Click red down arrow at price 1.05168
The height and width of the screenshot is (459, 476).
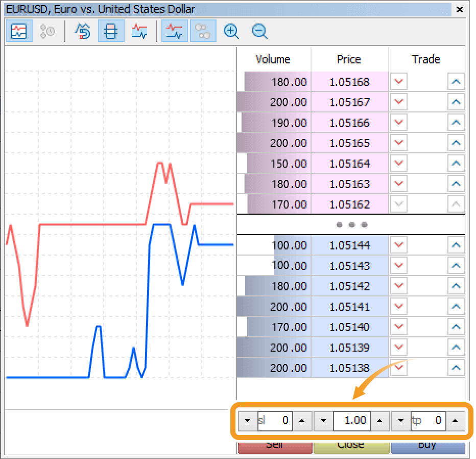399,82
